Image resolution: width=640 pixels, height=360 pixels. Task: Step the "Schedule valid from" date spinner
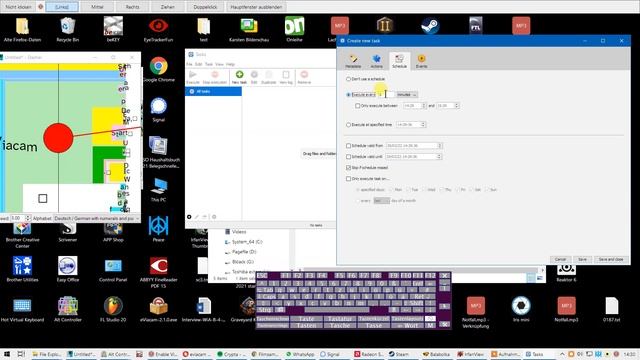(x=440, y=146)
